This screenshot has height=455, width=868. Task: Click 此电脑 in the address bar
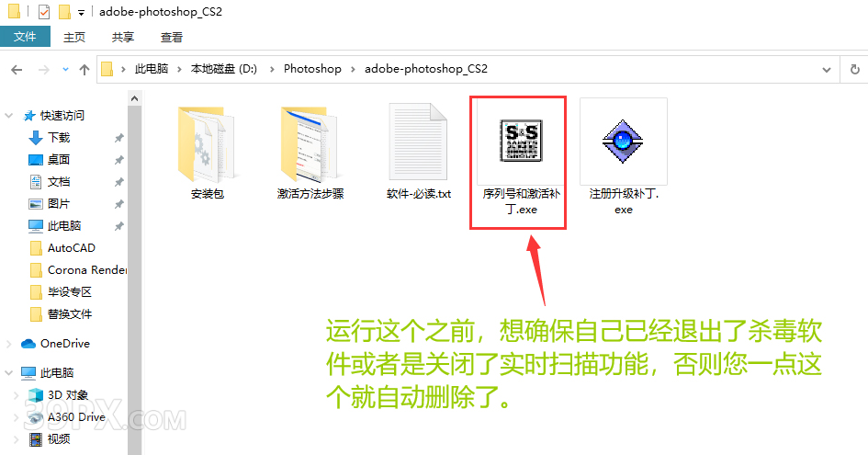(x=152, y=69)
